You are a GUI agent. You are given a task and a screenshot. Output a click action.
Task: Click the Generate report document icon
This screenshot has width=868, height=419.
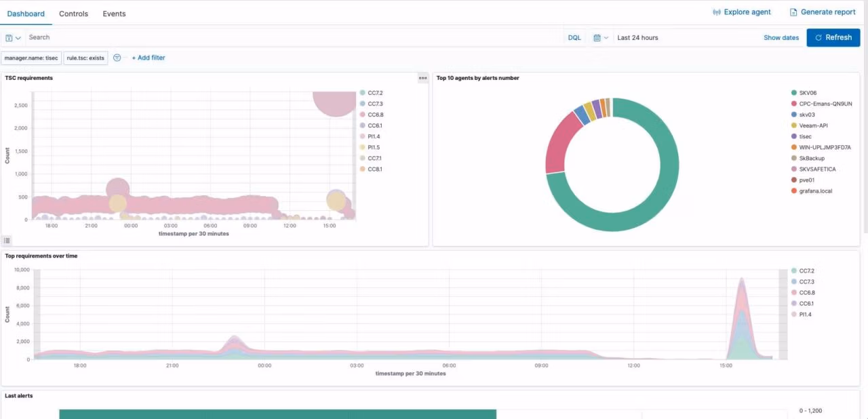(793, 12)
